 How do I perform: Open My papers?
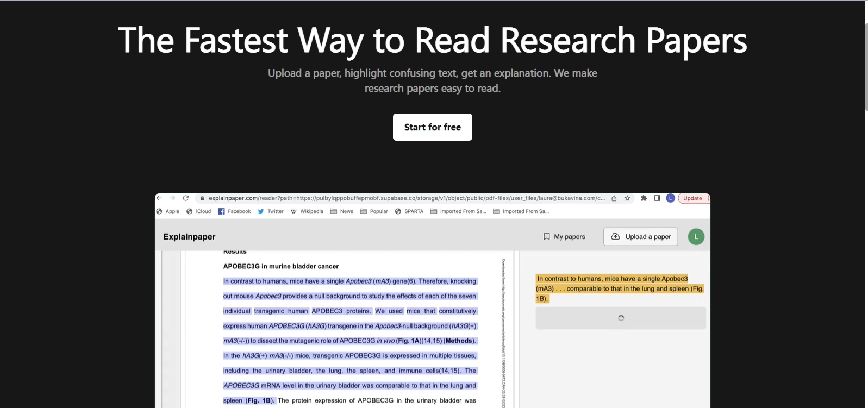point(564,237)
